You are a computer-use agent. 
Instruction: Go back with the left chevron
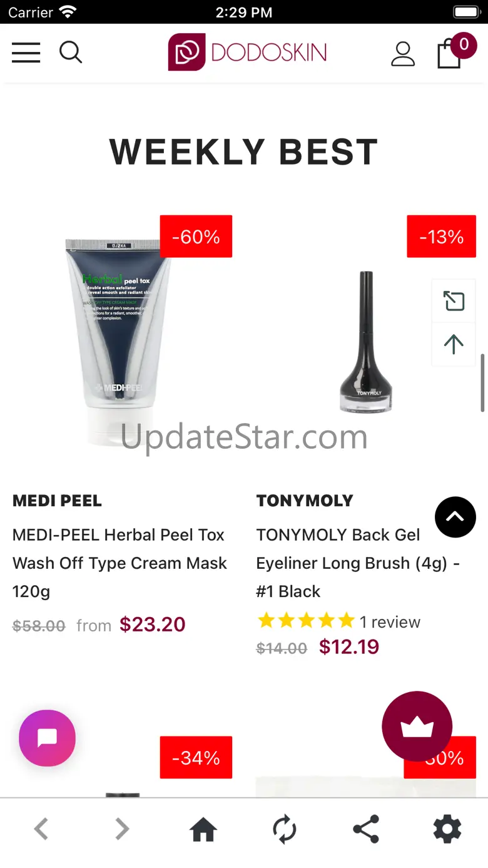(x=41, y=830)
